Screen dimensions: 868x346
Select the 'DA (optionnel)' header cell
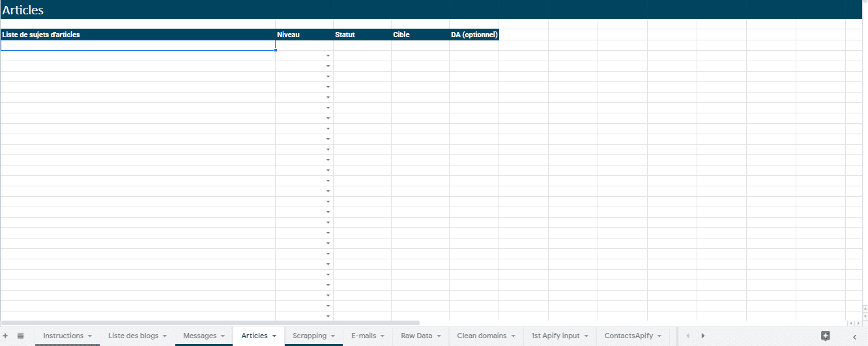(x=474, y=35)
